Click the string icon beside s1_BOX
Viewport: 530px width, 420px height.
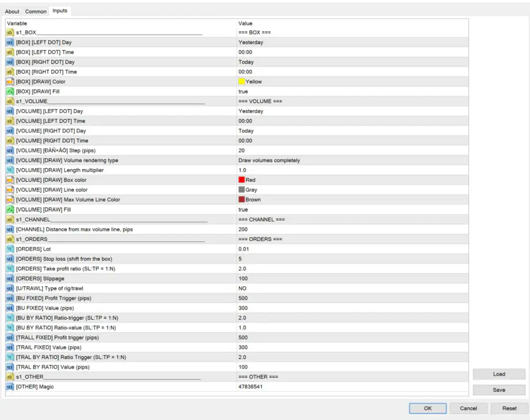click(x=10, y=33)
